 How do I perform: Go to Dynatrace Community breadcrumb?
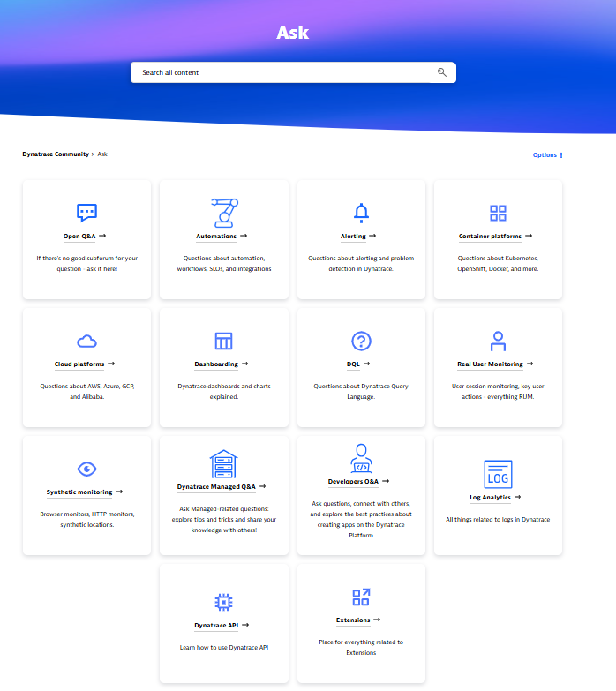pos(56,154)
